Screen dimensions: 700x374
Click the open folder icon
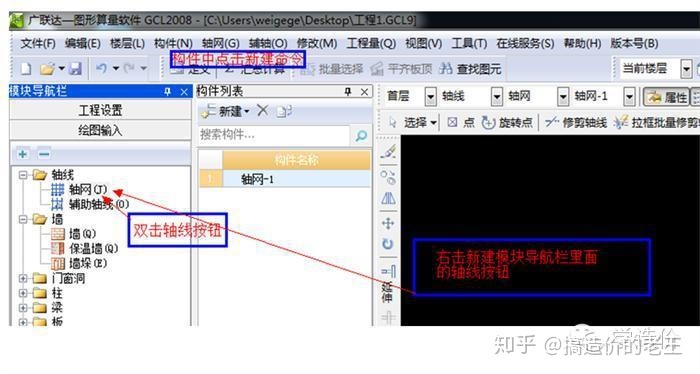(47, 69)
